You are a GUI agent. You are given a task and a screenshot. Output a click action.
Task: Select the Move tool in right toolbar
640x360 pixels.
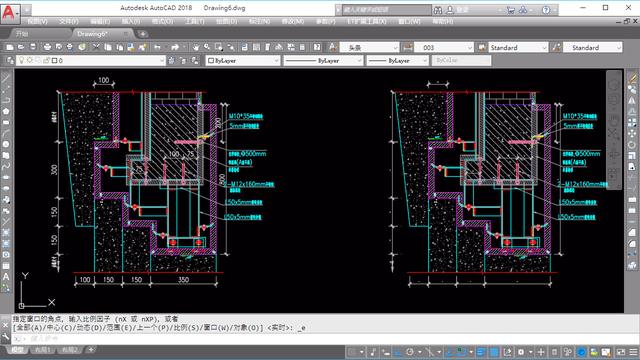click(632, 133)
